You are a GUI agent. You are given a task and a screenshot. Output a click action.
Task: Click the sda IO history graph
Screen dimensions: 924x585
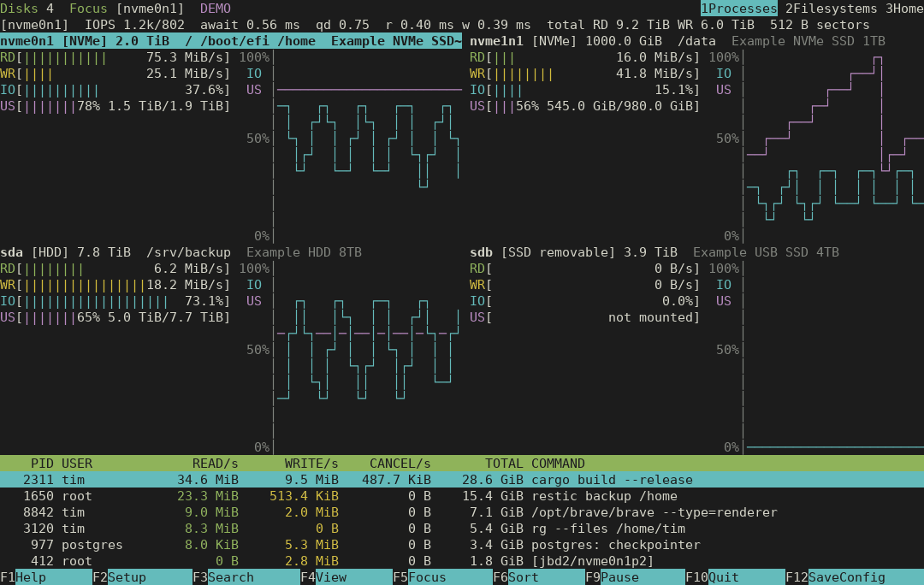coord(368,350)
